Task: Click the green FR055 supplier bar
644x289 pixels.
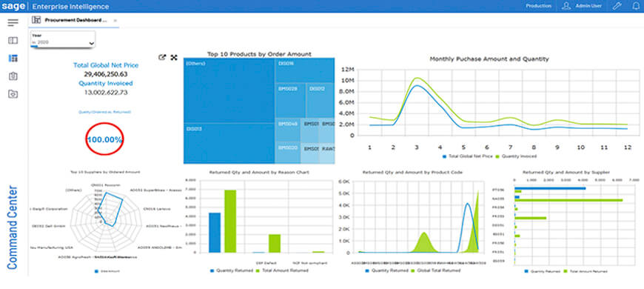Action: click(530, 218)
